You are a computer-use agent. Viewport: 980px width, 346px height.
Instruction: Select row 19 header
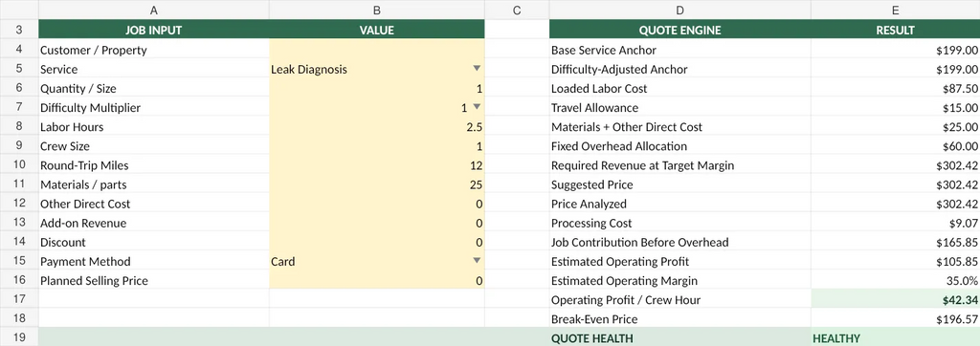[x=19, y=338]
